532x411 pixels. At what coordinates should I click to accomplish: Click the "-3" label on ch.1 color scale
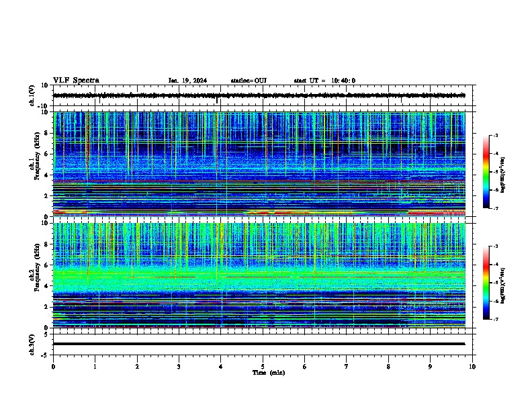tap(496, 135)
